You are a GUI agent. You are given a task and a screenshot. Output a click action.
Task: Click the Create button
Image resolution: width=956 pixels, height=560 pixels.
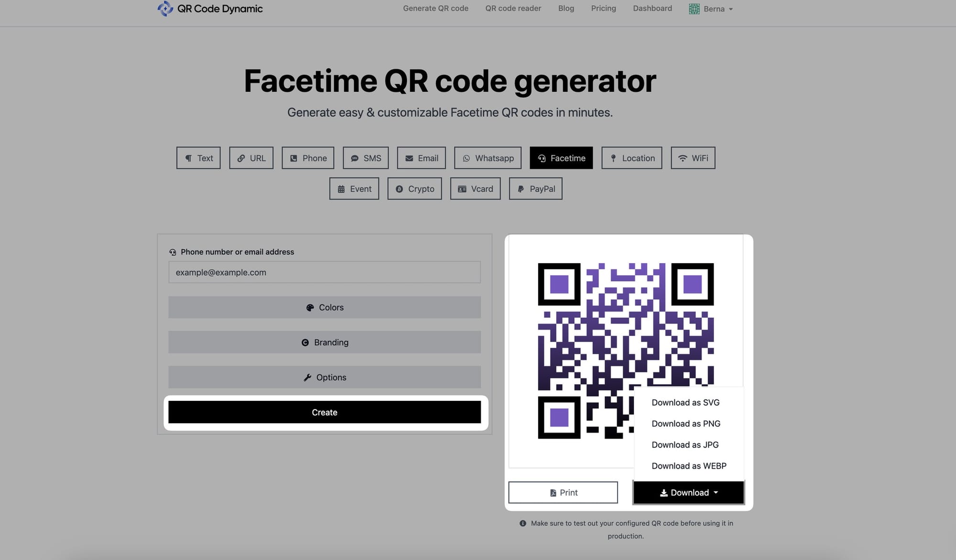click(325, 412)
